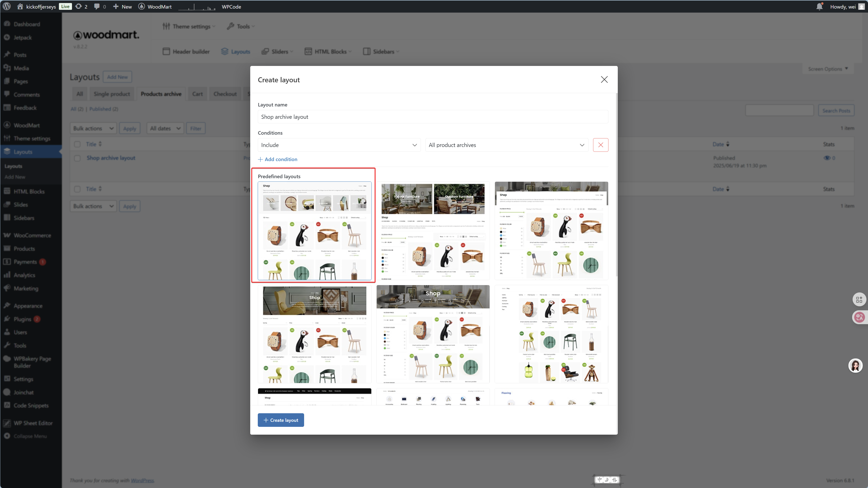Click the updates icon showing 2
This screenshot has height=488, width=868.
click(x=79, y=6)
